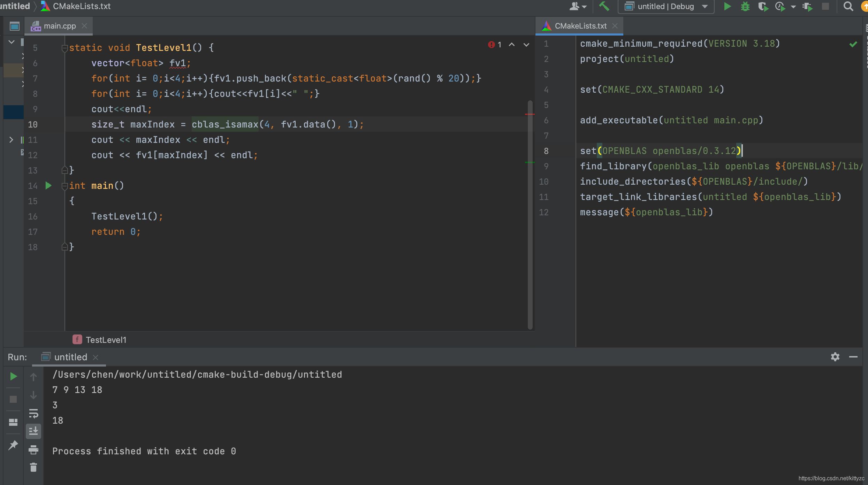
Task: Click the Stop (square) icon in run panel
Action: click(x=13, y=399)
